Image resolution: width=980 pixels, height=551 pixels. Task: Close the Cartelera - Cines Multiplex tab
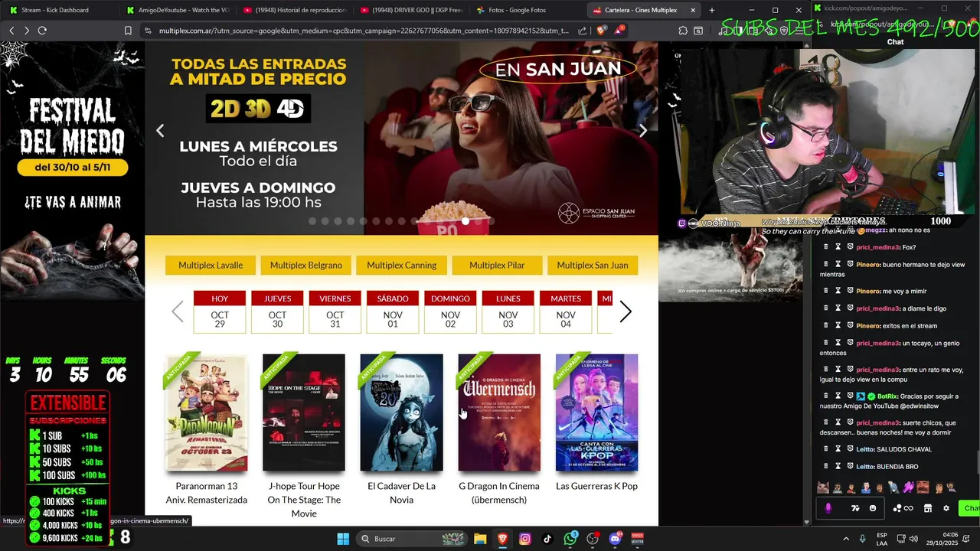coord(693,10)
